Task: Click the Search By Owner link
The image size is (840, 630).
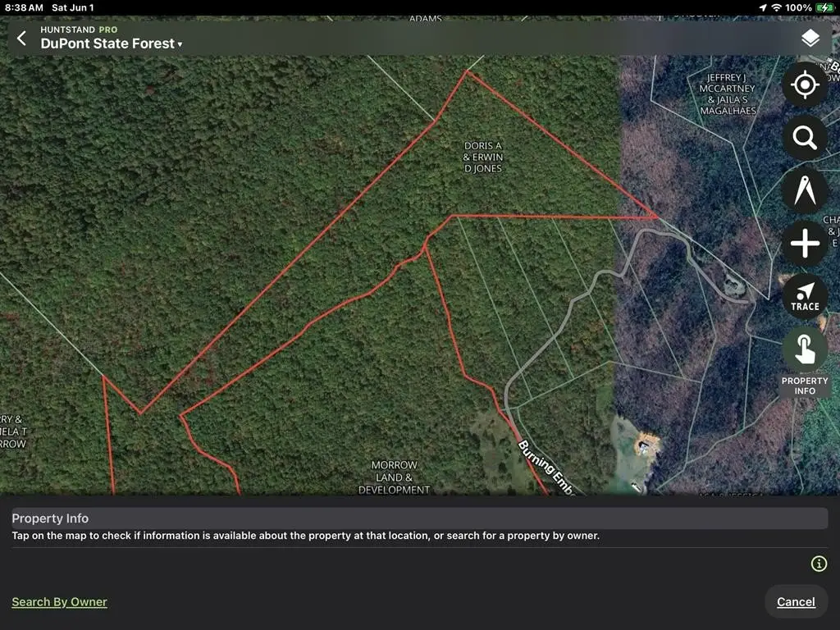Action: coord(59,602)
